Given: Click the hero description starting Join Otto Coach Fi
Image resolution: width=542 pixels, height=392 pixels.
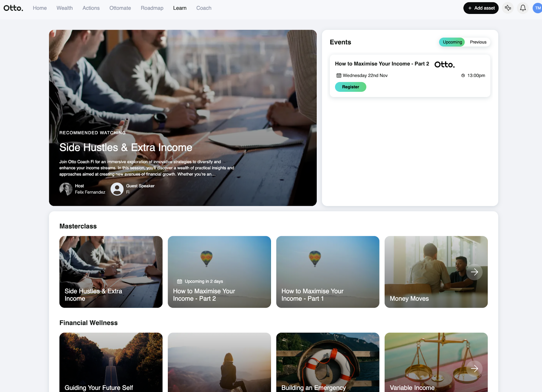Looking at the screenshot, I should 147,168.
